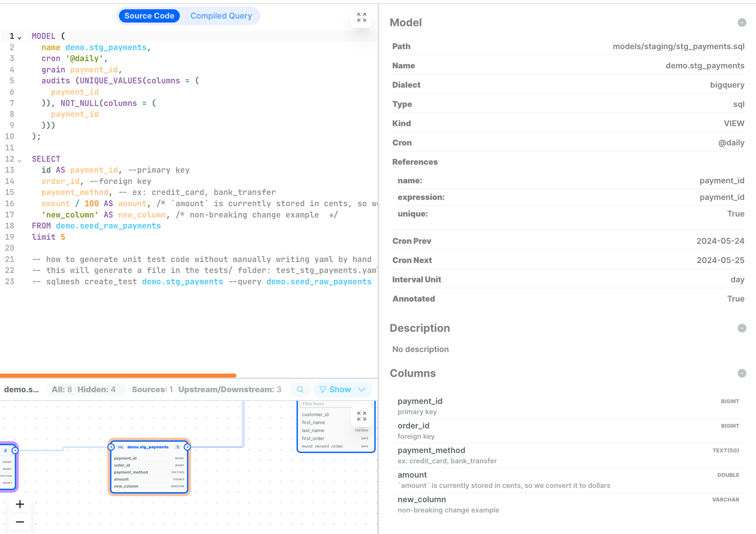Click the funnel filter icon
756x534 pixels.
pyautogui.click(x=322, y=389)
